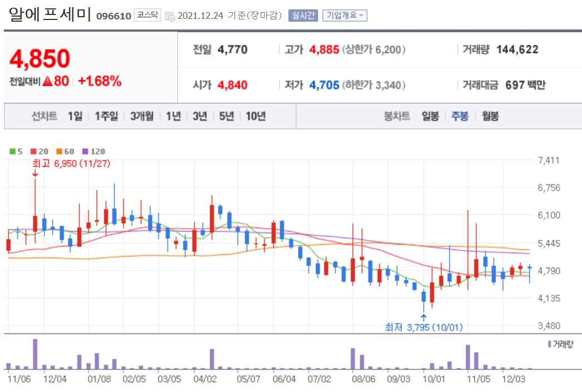This screenshot has width=582, height=392.
Task: Open the 기업개요 dropdown
Action: [x=345, y=16]
